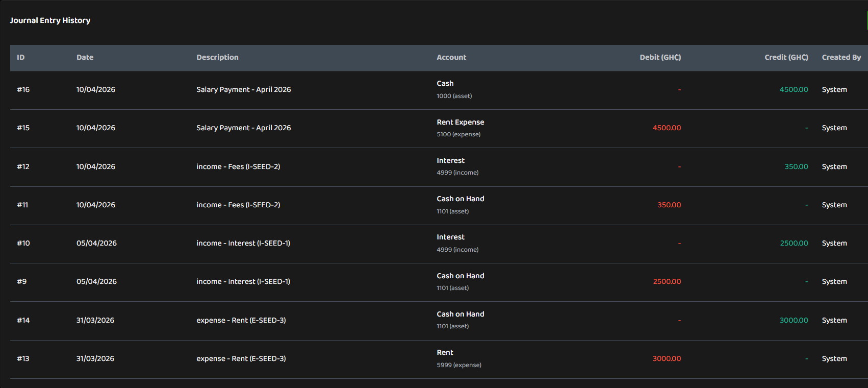Click entry ID #14

coord(23,320)
